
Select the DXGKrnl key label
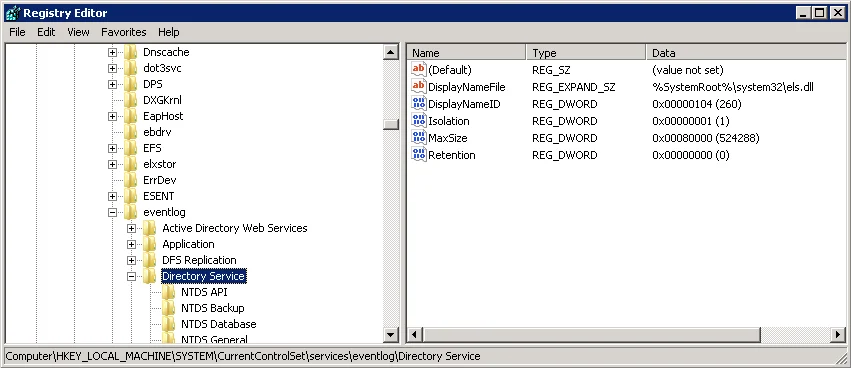162,100
